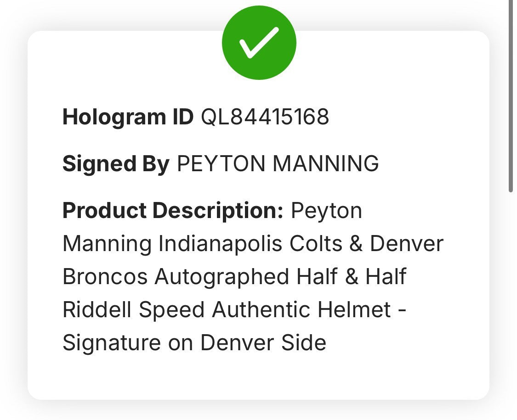Click the vertical scrollbar at right edge
The image size is (517, 420).
pos(511,96)
